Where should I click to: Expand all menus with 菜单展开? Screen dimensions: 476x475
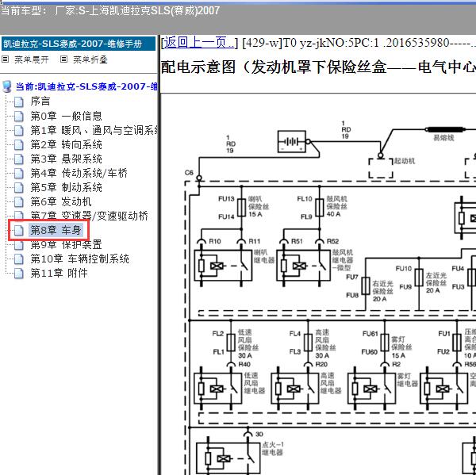click(32, 59)
